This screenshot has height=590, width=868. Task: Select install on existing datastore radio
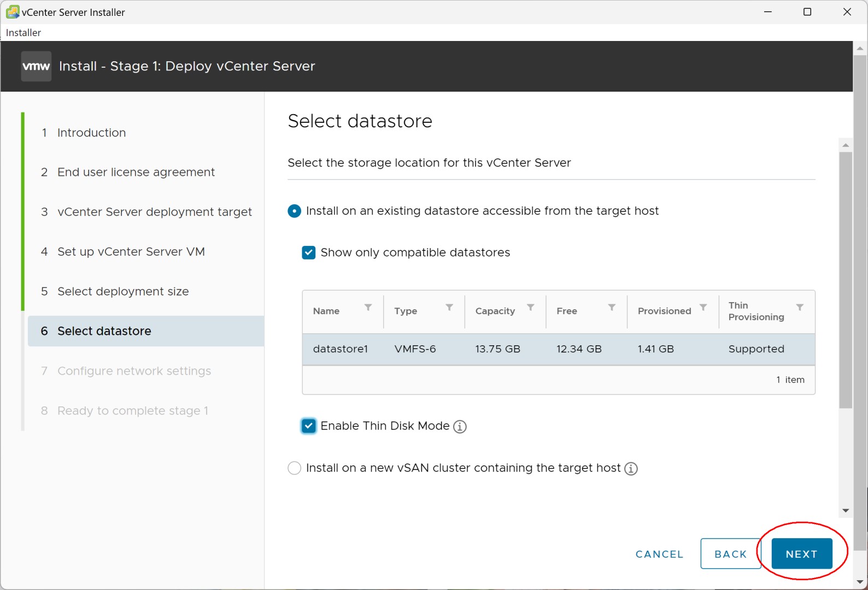tap(294, 211)
